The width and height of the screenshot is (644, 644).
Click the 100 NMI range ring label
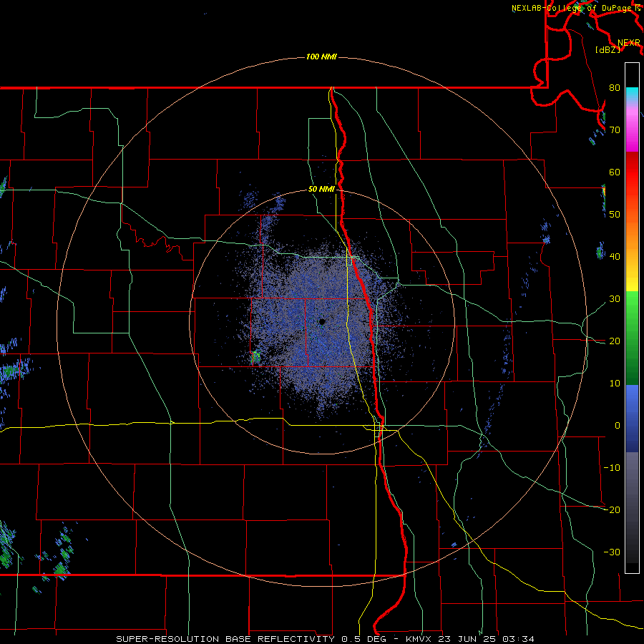pos(321,57)
